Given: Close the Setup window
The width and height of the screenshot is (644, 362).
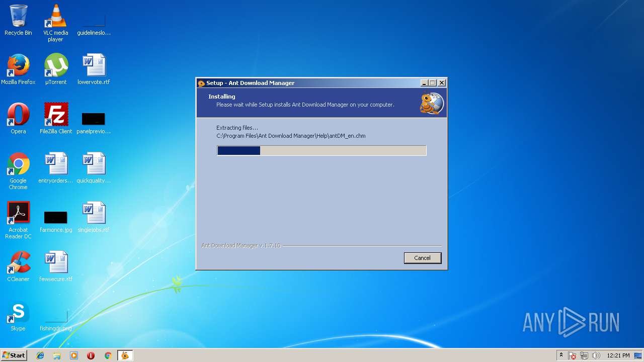Looking at the screenshot, I should pyautogui.click(x=442, y=83).
